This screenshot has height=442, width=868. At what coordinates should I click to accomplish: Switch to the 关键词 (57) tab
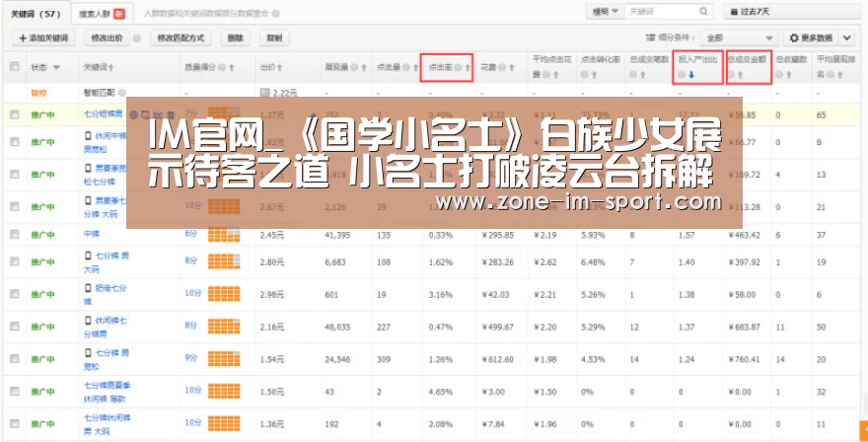coord(36,14)
